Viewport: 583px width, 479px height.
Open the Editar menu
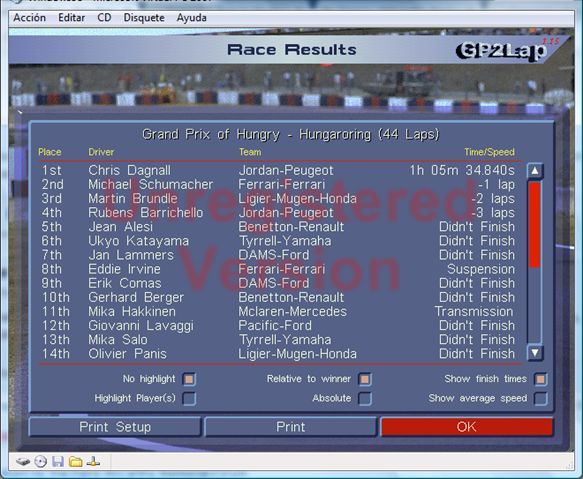tap(71, 18)
